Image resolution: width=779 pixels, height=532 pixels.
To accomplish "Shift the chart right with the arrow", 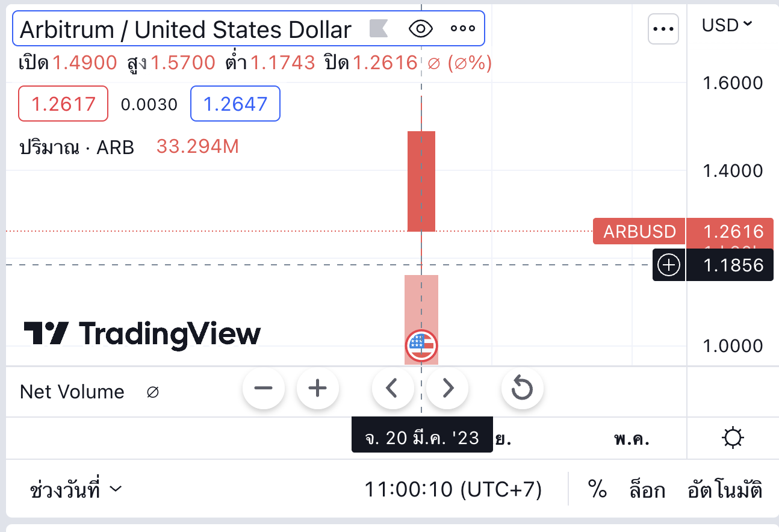I will coord(447,388).
